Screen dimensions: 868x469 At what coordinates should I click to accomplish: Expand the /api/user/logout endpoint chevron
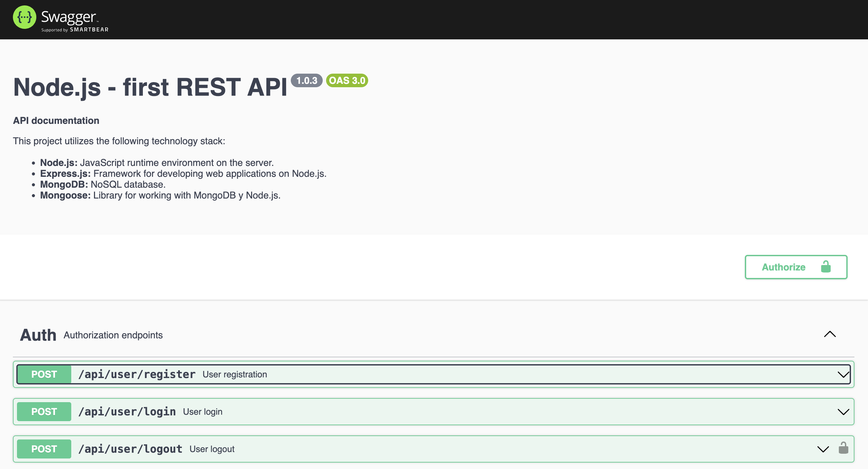point(823,449)
